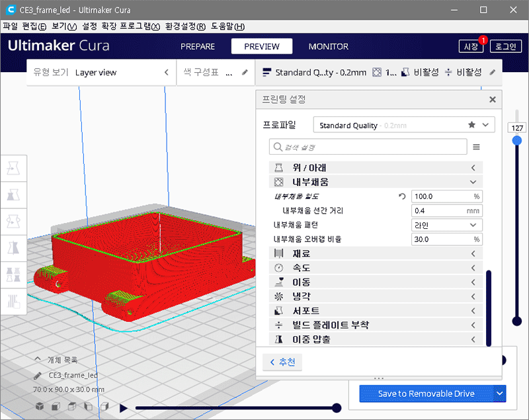The height and width of the screenshot is (420, 529).
Task: Open the 시장 marketplace button
Action: coord(471,46)
